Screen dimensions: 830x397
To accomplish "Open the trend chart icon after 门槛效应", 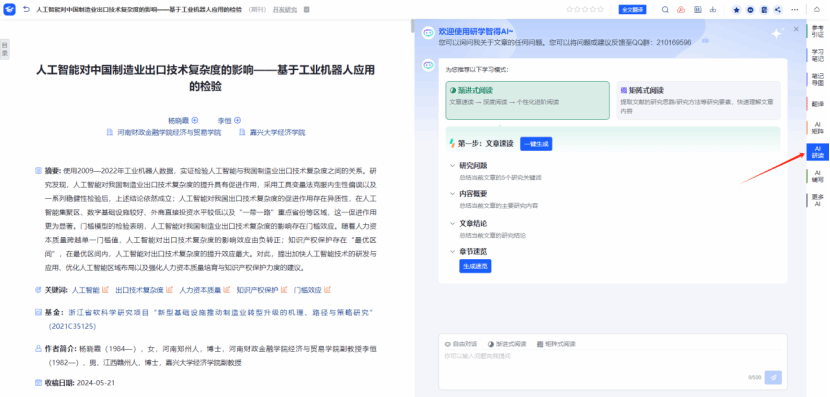I will tap(328, 290).
